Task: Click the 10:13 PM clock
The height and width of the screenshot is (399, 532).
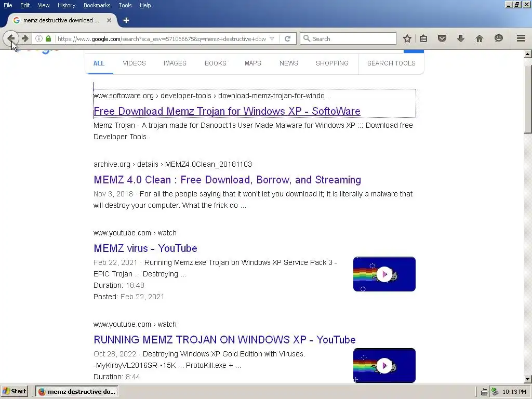Action: [x=514, y=392]
